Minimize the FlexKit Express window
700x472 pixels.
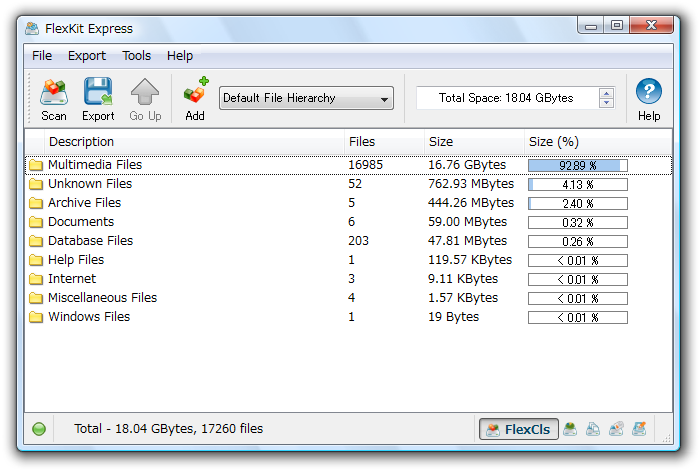coord(591,26)
